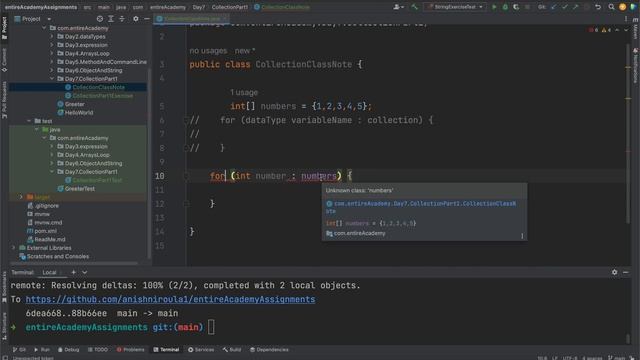Image resolution: width=640 pixels, height=360 pixels.
Task: Click the Git commit checkmark icon
Action: [x=564, y=7]
